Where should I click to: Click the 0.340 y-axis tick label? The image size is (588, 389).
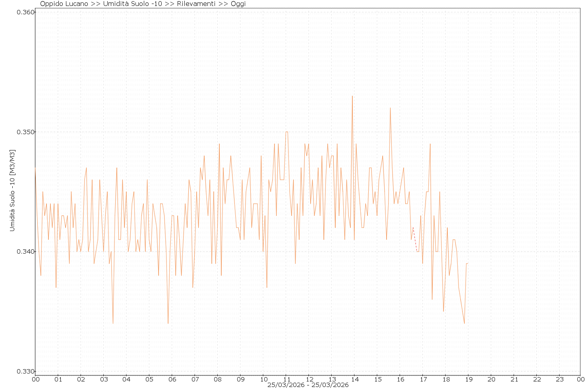click(25, 252)
